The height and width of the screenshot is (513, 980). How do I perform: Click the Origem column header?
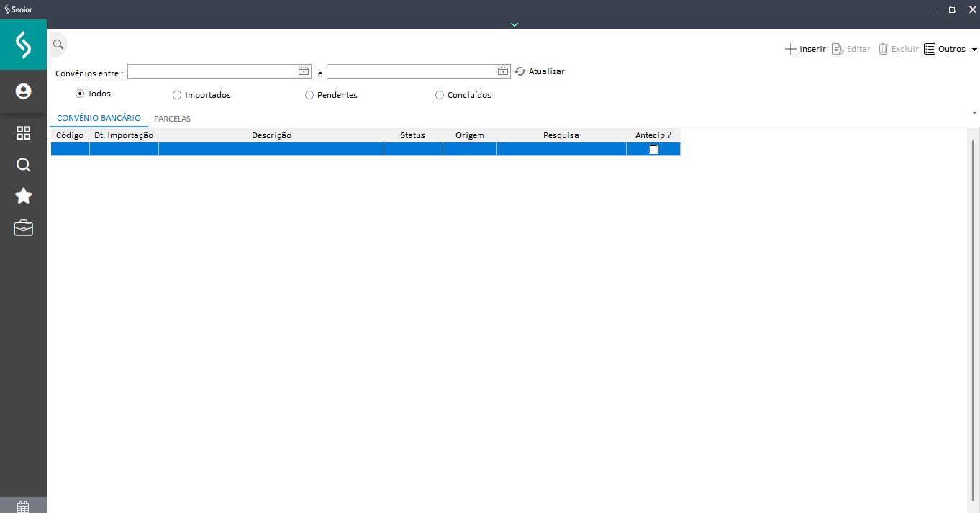tap(470, 135)
